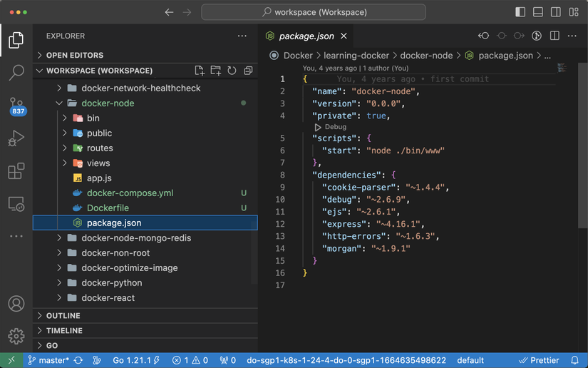Expand the docker-python folder
This screenshot has height=368, width=588.
112,283
